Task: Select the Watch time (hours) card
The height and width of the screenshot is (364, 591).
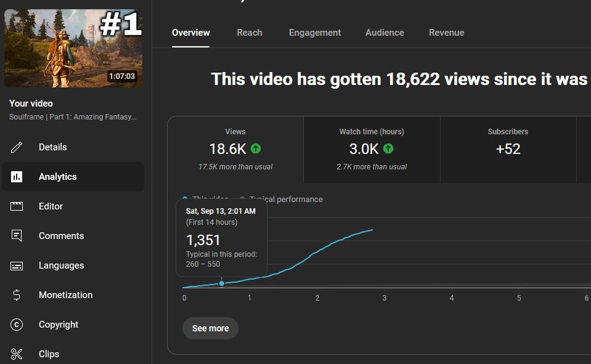Action: tap(372, 150)
